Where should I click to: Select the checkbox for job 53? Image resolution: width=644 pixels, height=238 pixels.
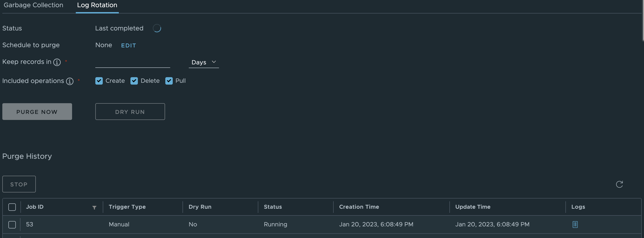[x=12, y=225]
